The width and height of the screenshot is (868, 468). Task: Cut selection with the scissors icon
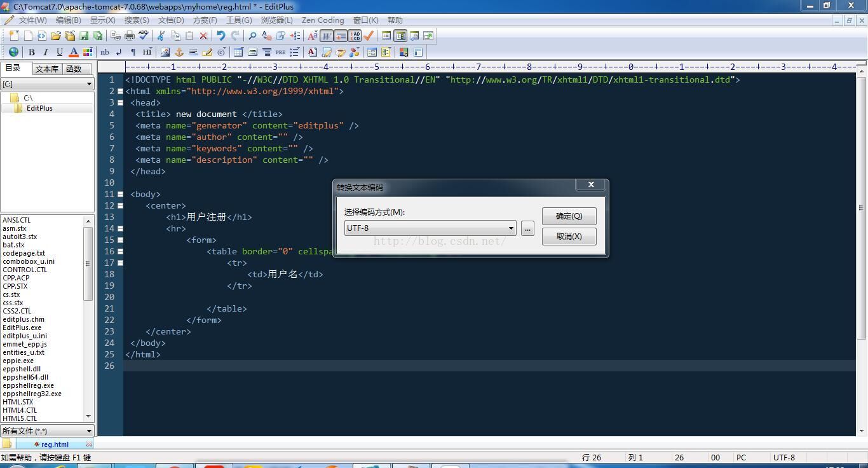[x=160, y=36]
